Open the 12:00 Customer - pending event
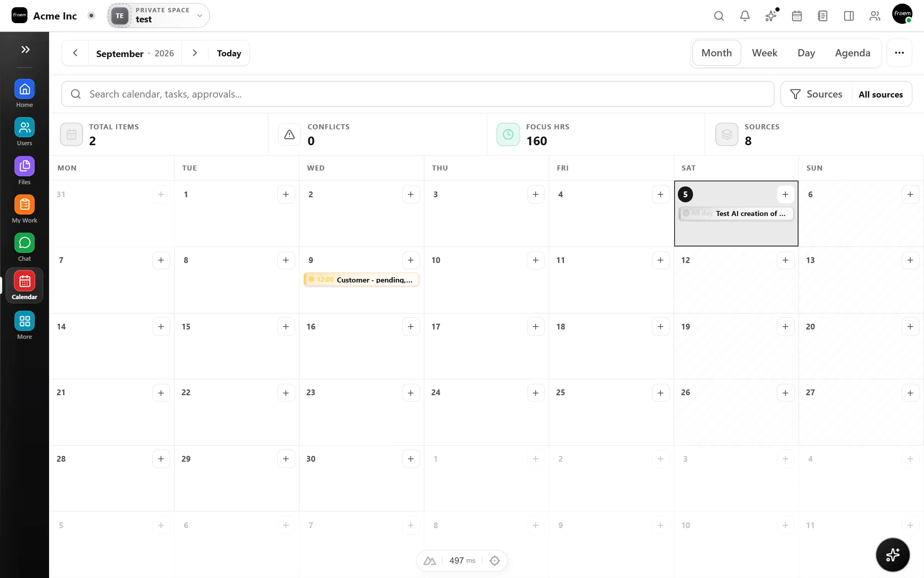924x578 pixels. click(x=361, y=280)
